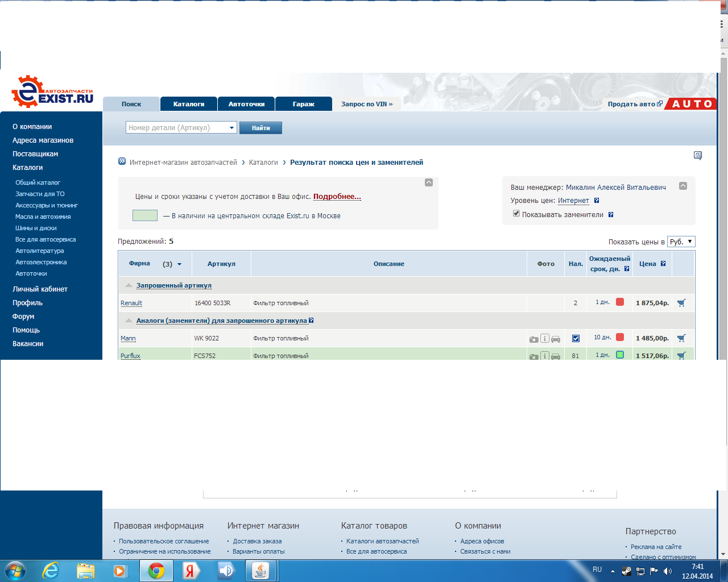Collapse the Аналоги (заменители) section
The image size is (728, 582).
(129, 321)
